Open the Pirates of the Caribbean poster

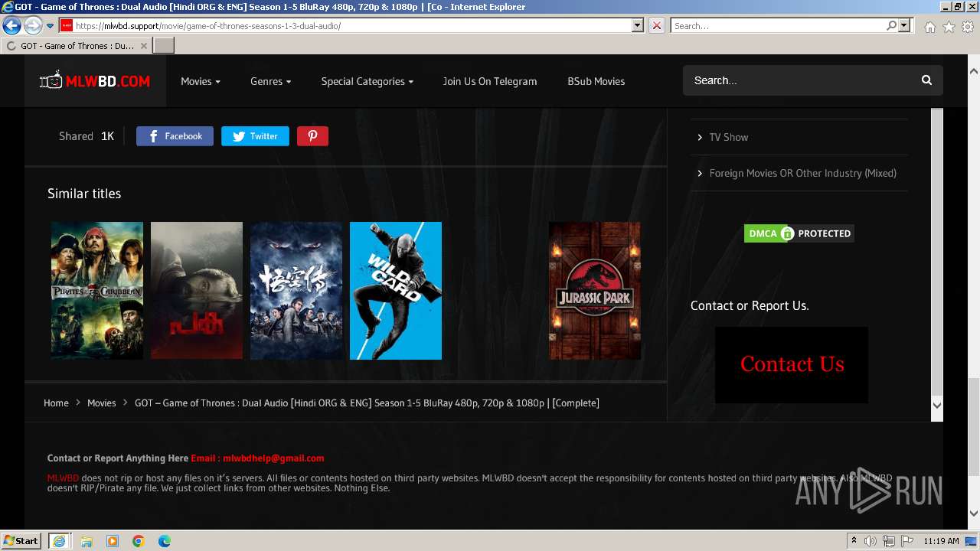pos(97,291)
